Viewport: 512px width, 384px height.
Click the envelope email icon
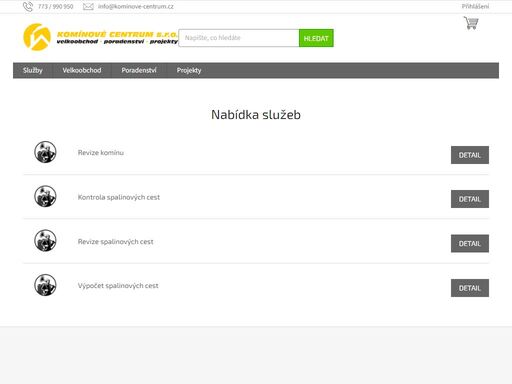pos(88,7)
